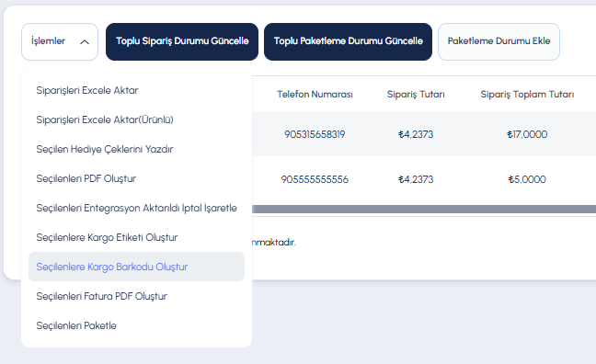
Task: Select row with phone 905555555556
Action: tap(424, 179)
